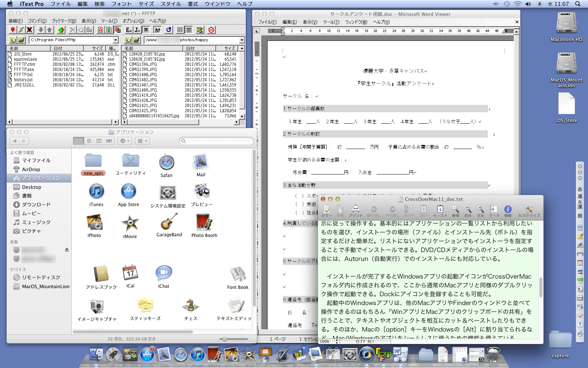Click the FFFTP delete X icon
Image resolution: width=588 pixels, height=368 pixels.
pos(72,30)
